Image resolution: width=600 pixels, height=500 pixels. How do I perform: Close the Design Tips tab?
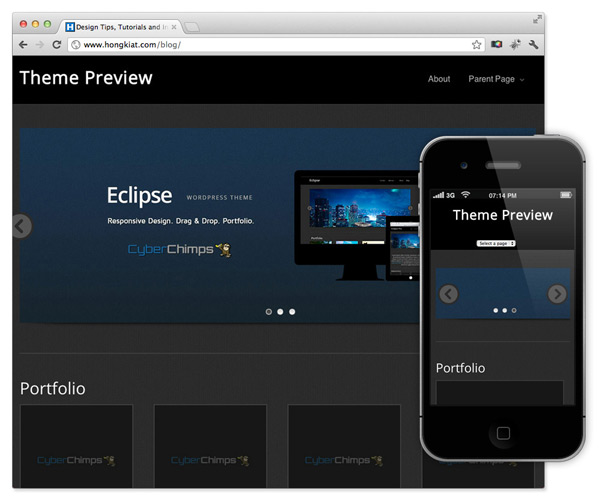(x=174, y=27)
